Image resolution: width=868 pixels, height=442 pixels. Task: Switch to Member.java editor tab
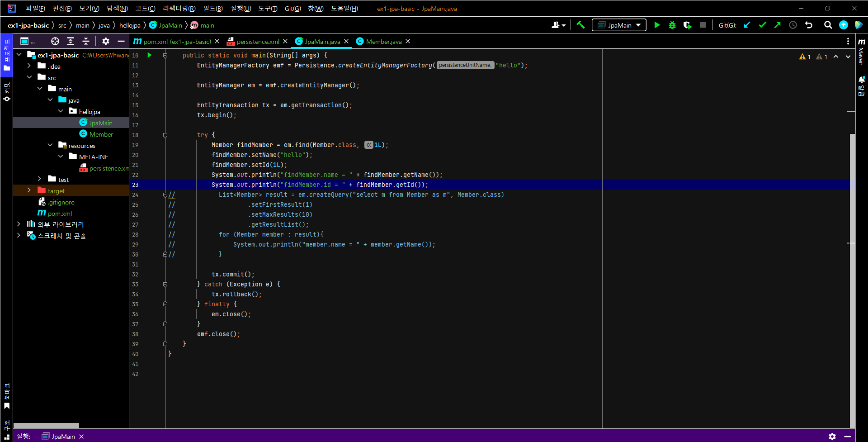[384, 42]
